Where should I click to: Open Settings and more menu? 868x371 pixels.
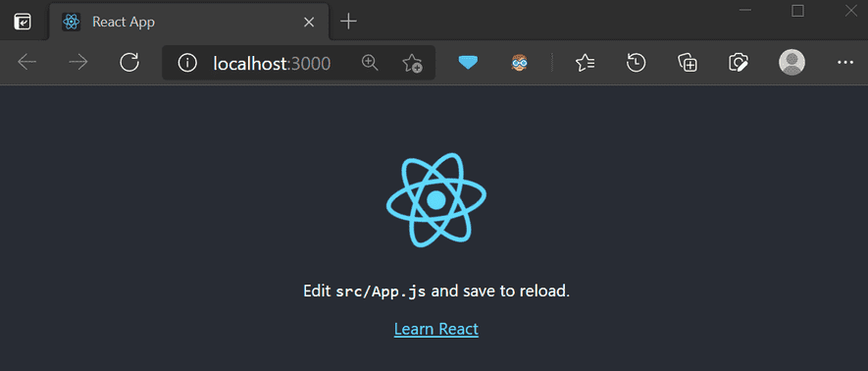845,63
